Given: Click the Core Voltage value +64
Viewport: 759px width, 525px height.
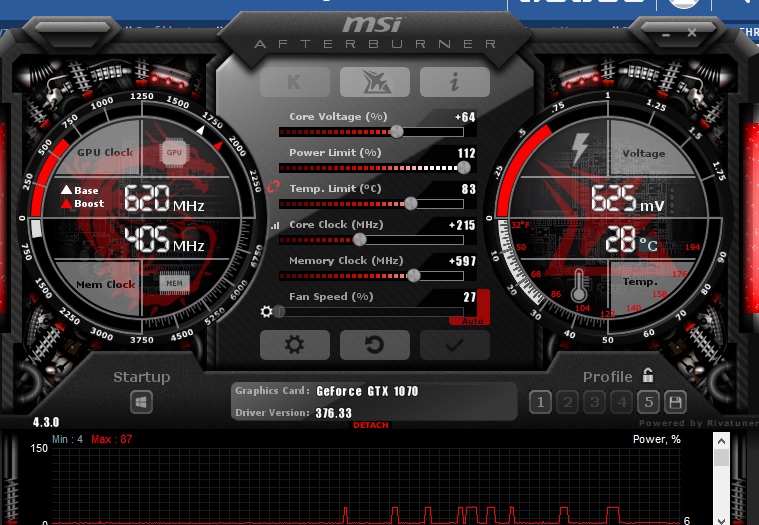Looking at the screenshot, I should [x=465, y=117].
